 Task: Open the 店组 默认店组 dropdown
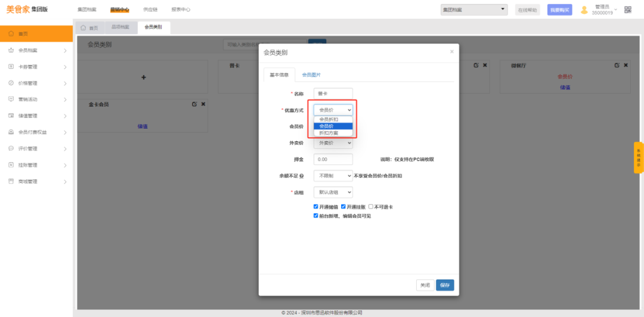pos(333,192)
